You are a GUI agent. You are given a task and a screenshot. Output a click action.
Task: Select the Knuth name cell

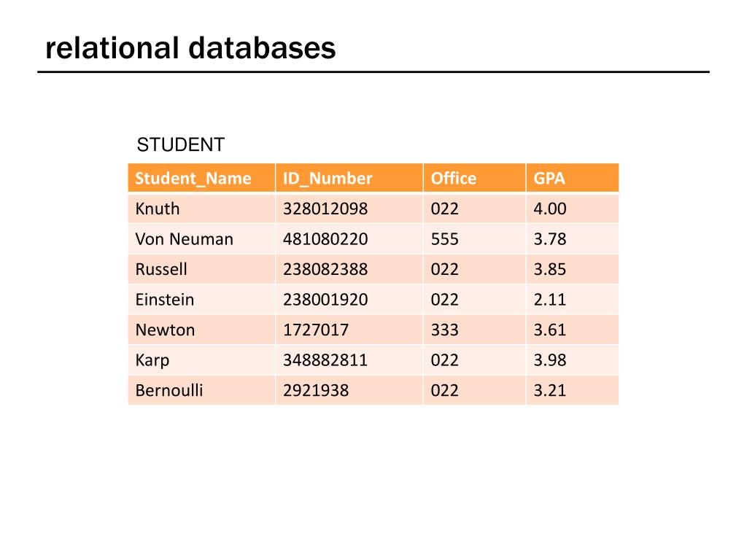pyautogui.click(x=201, y=209)
